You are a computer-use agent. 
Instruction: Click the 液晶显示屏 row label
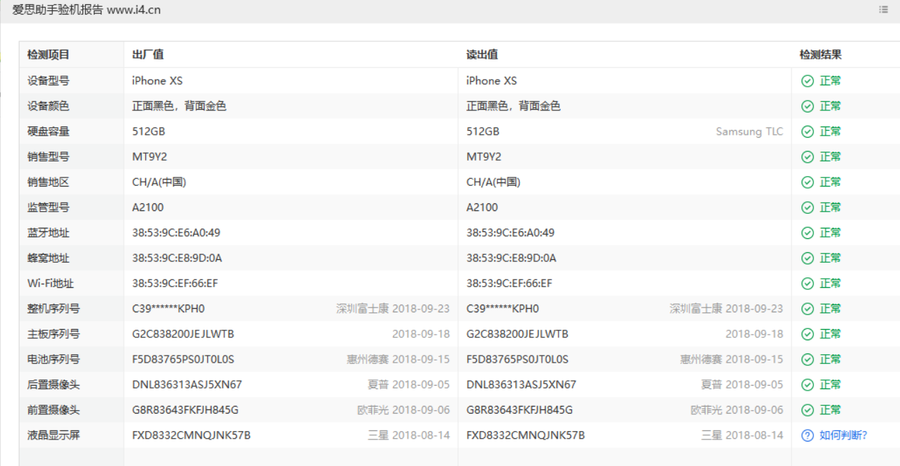[x=53, y=435]
